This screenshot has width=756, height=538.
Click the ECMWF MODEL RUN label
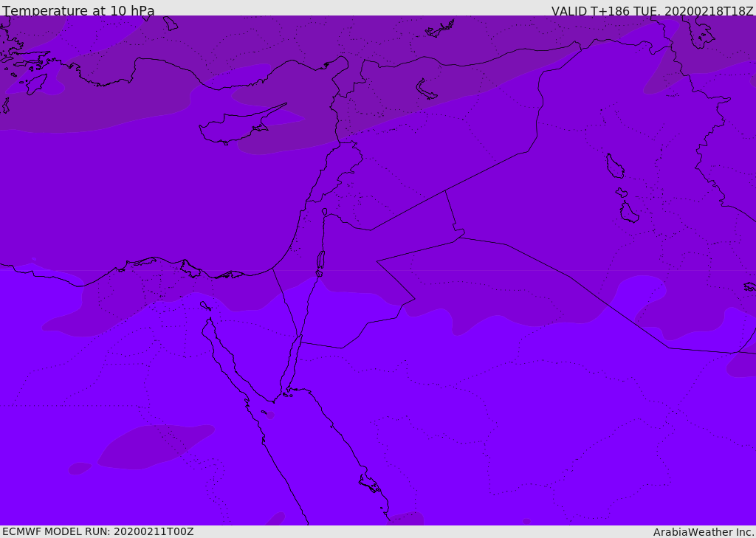pyautogui.click(x=97, y=531)
